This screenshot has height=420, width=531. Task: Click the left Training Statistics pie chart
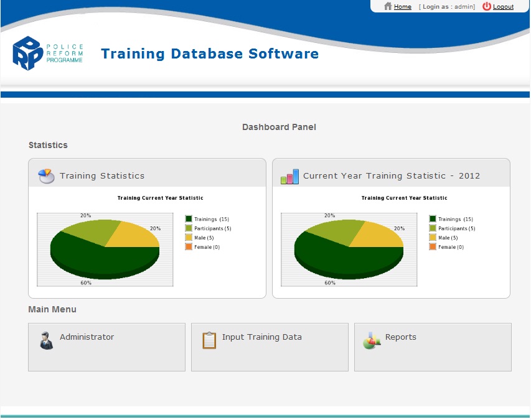[x=105, y=250]
